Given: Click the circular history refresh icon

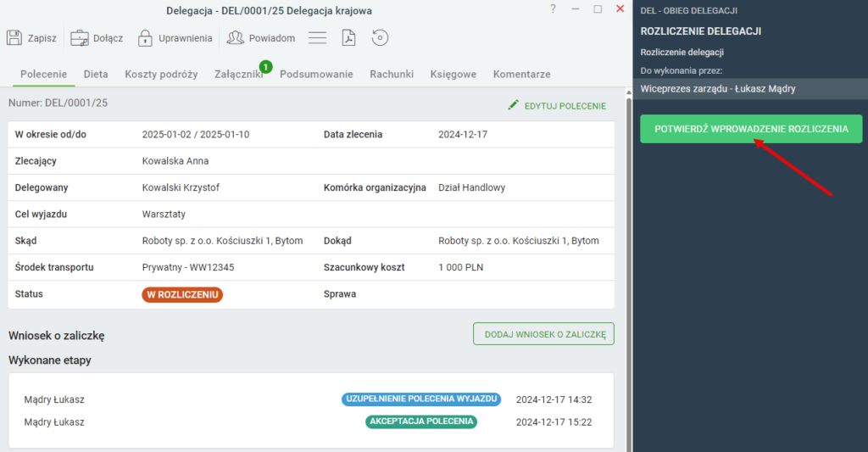Looking at the screenshot, I should 380,37.
